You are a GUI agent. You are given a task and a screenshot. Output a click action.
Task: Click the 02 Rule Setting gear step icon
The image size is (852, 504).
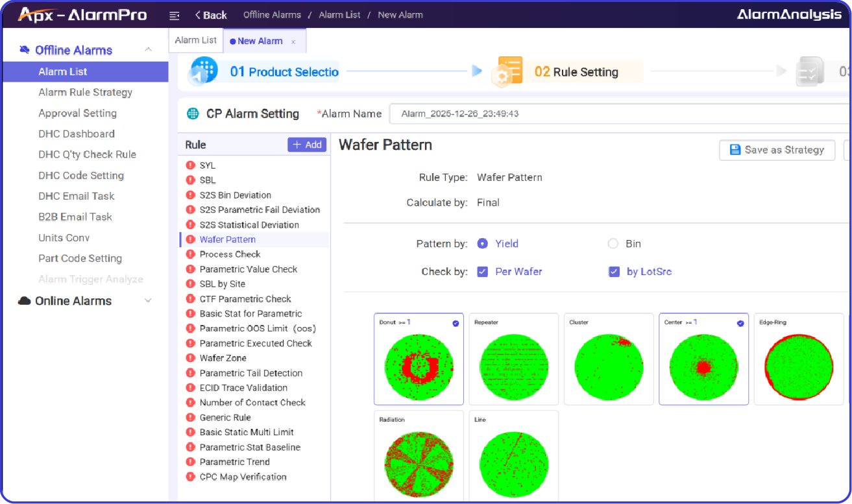coord(508,70)
